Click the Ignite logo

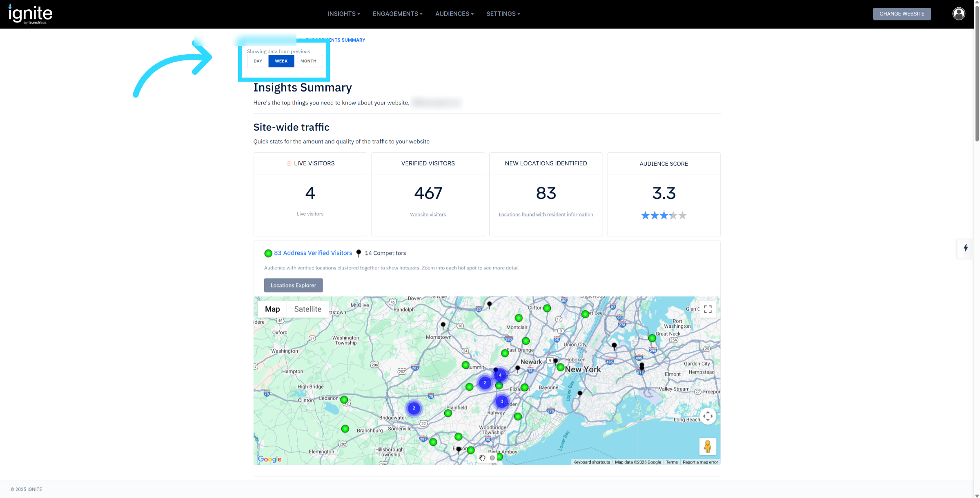[31, 14]
